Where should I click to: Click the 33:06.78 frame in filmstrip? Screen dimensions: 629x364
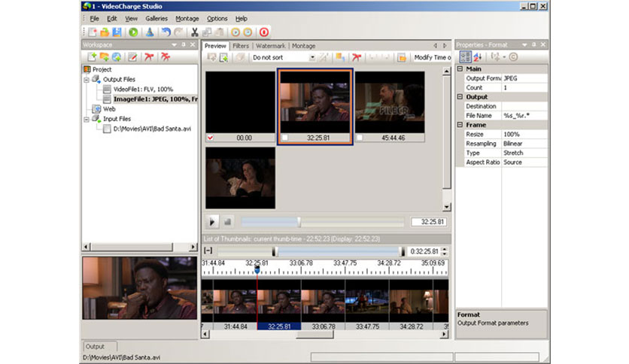[323, 302]
